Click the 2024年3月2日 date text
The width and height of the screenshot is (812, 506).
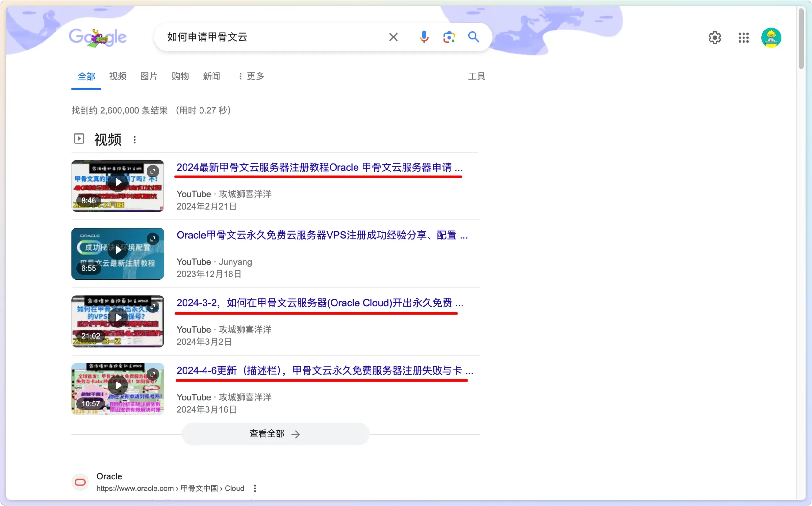point(204,342)
